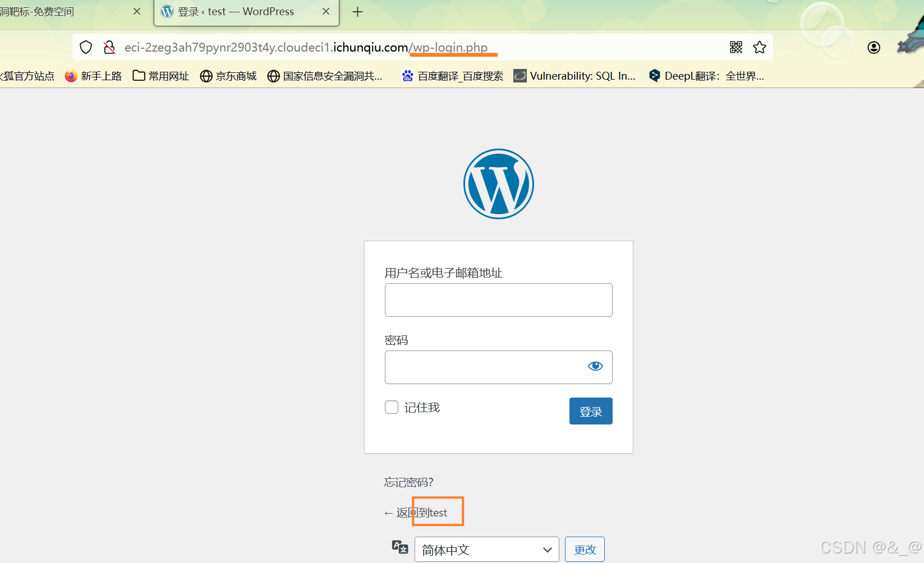The image size is (924, 563).
Task: Click the 密码 label
Action: pos(396,340)
